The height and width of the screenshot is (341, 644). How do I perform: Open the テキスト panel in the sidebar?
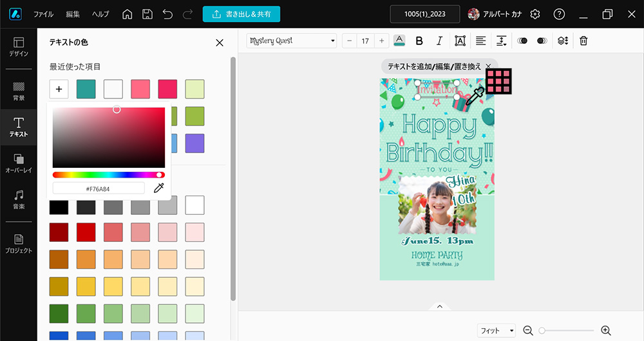point(18,127)
